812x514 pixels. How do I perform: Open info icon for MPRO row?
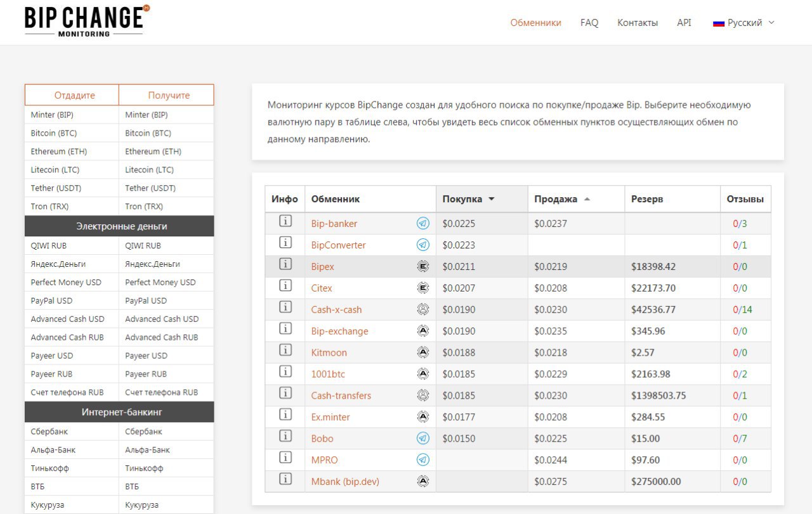[x=285, y=458]
